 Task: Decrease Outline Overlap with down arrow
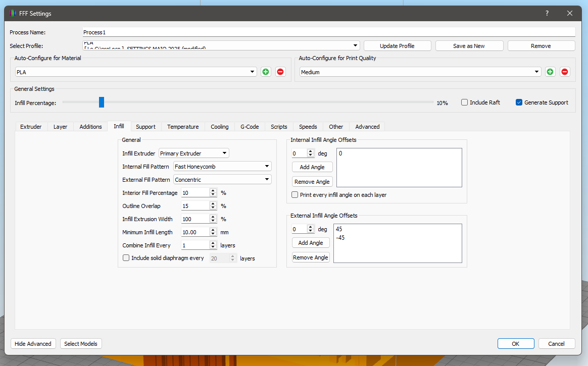pyautogui.click(x=213, y=208)
